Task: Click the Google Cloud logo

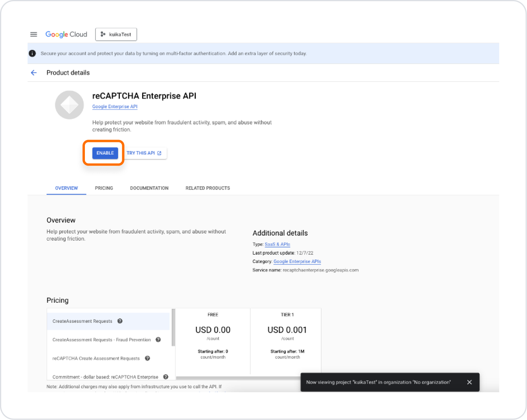Action: click(66, 34)
